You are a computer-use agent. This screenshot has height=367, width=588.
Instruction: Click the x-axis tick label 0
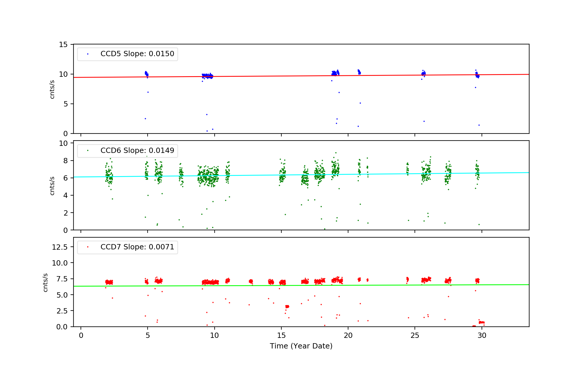click(x=81, y=336)
